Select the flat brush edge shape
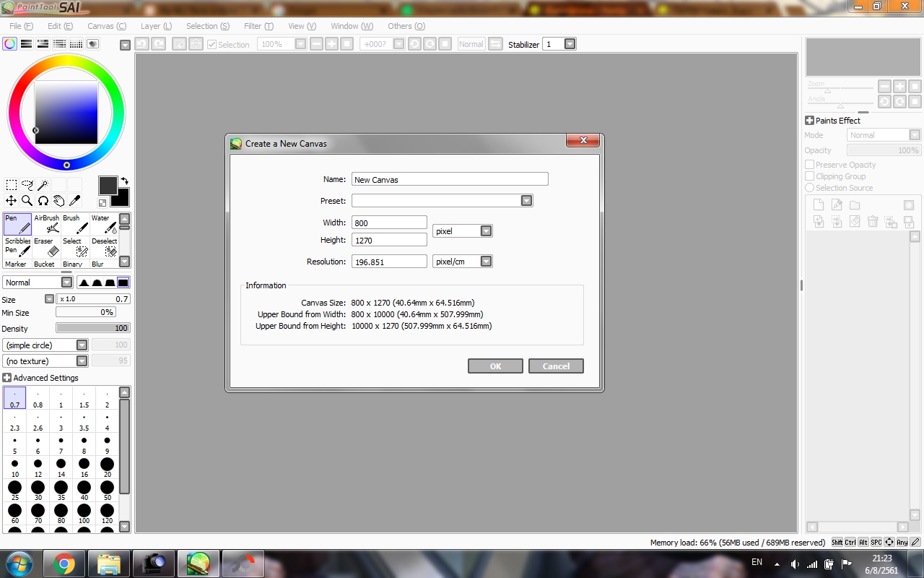Screen dimensions: 924x578 coord(123,282)
